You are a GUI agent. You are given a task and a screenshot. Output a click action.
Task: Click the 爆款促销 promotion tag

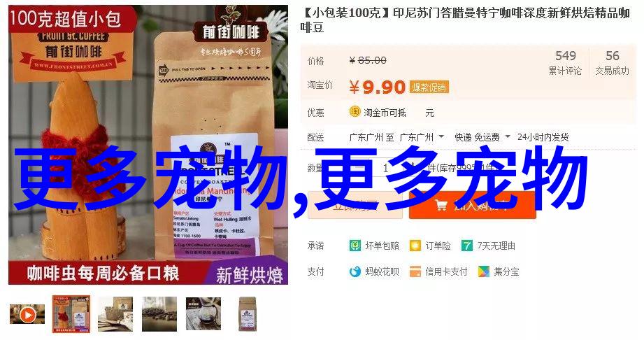(x=429, y=87)
